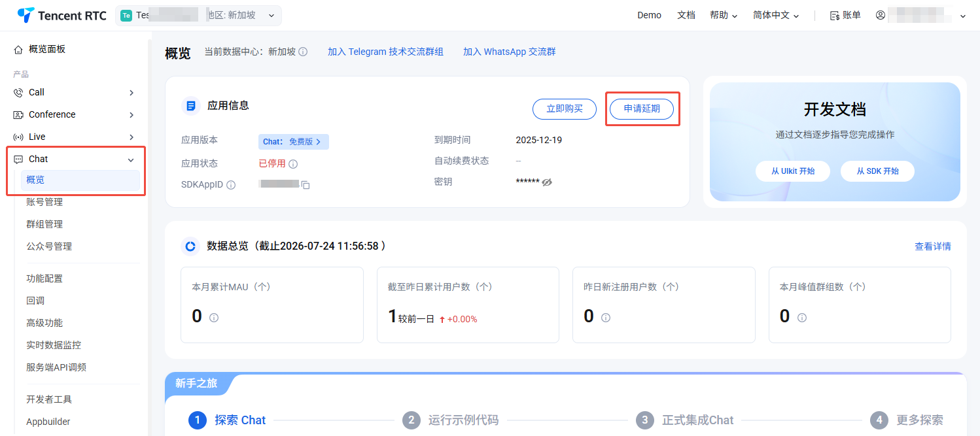Open 文档 in top navigation
Screen dimensions: 980x436
686,15
